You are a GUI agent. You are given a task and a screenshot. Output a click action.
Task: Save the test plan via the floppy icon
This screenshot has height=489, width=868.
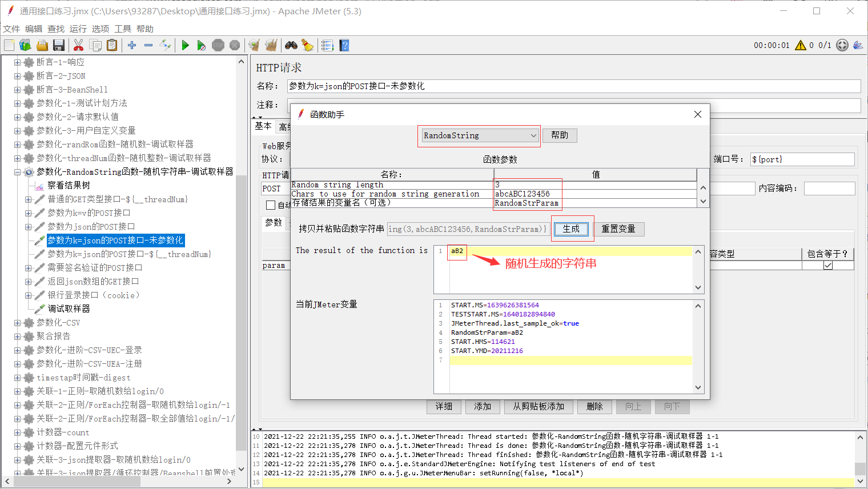click(58, 45)
